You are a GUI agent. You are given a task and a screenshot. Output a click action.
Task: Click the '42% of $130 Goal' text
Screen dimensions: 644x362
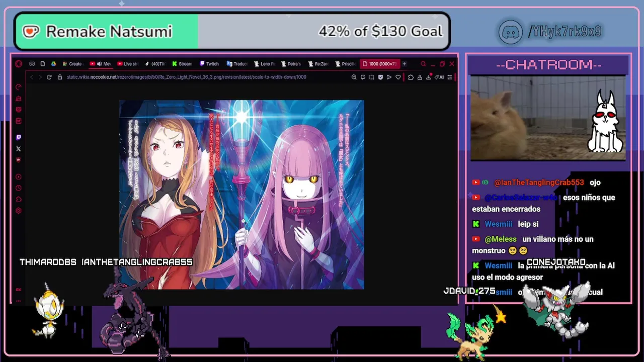[x=380, y=32]
